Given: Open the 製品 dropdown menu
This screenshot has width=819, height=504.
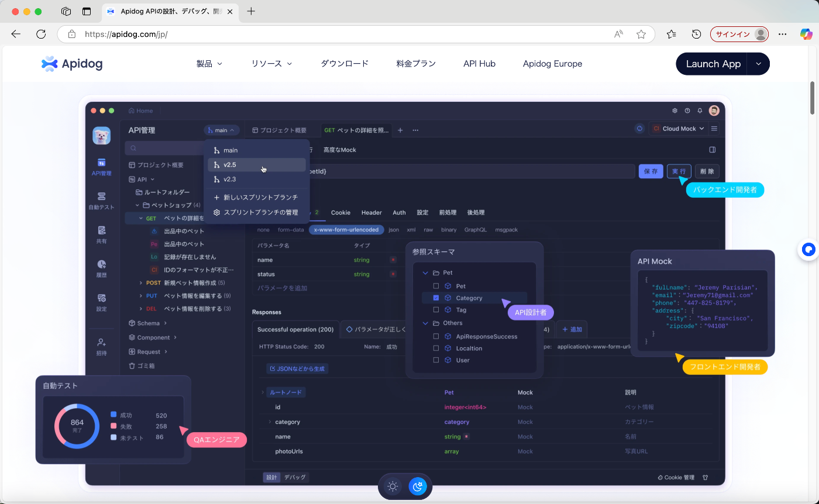Looking at the screenshot, I should point(209,64).
